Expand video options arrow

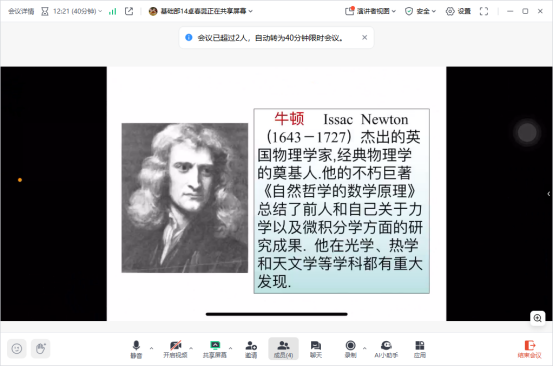191,348
